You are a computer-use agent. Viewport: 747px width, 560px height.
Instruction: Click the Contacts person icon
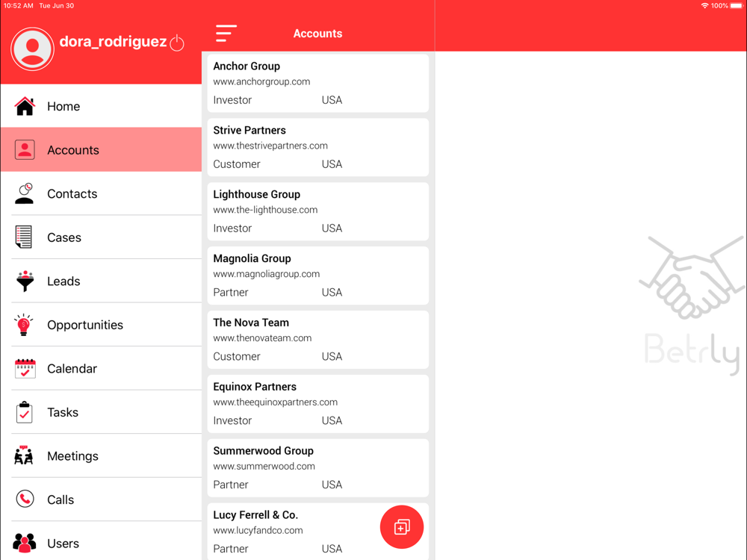point(25,193)
